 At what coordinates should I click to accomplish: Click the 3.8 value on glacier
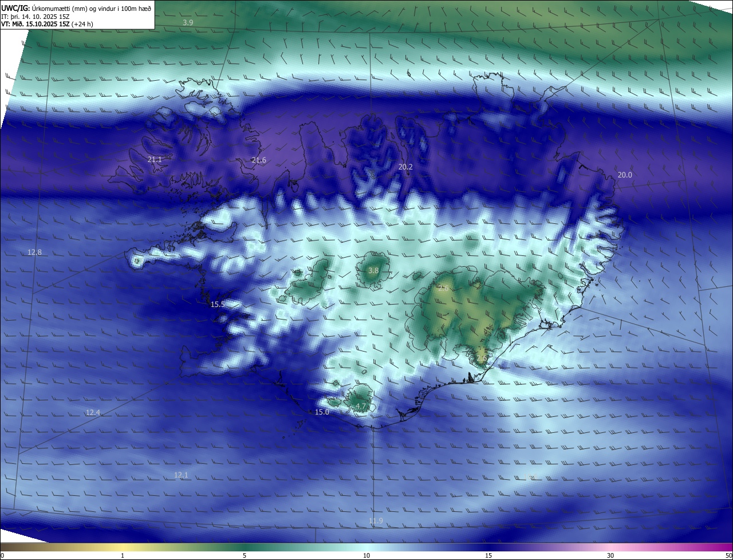pyautogui.click(x=373, y=270)
